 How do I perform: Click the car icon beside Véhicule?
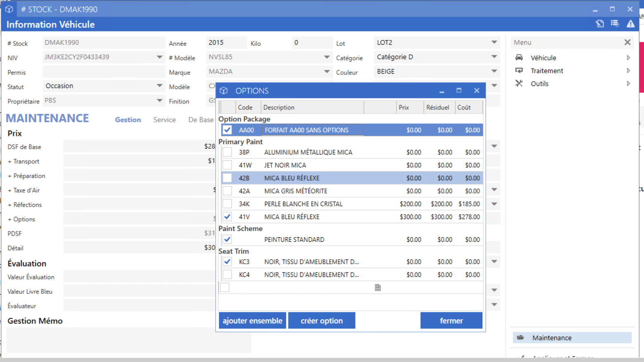pyautogui.click(x=519, y=57)
